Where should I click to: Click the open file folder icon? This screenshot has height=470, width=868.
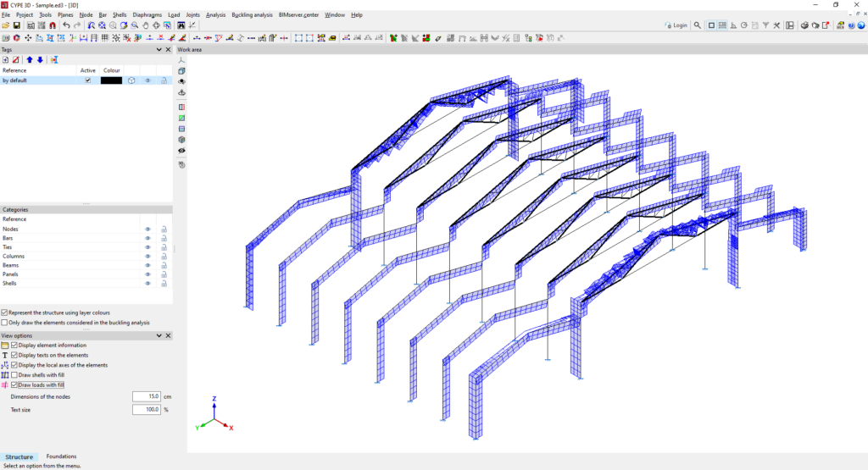[6, 25]
